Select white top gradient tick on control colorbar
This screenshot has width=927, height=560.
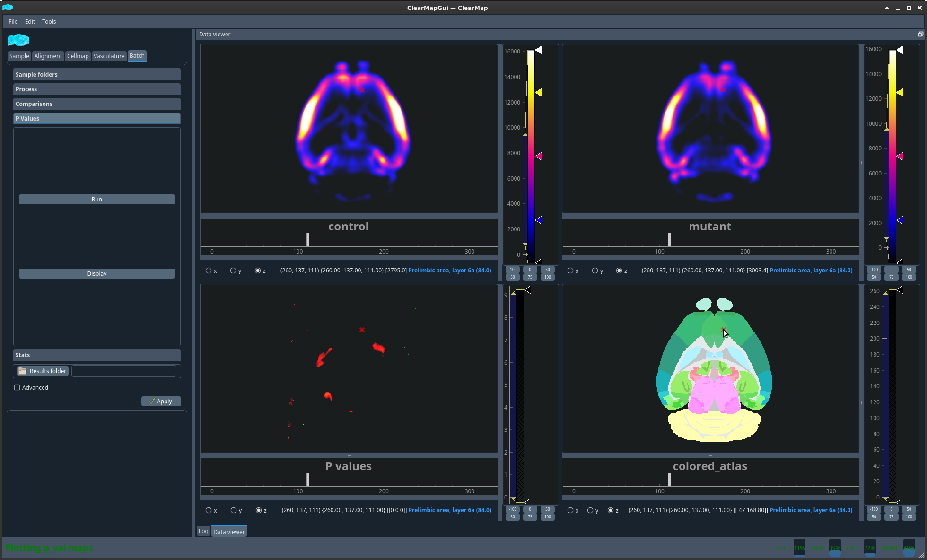coord(539,50)
